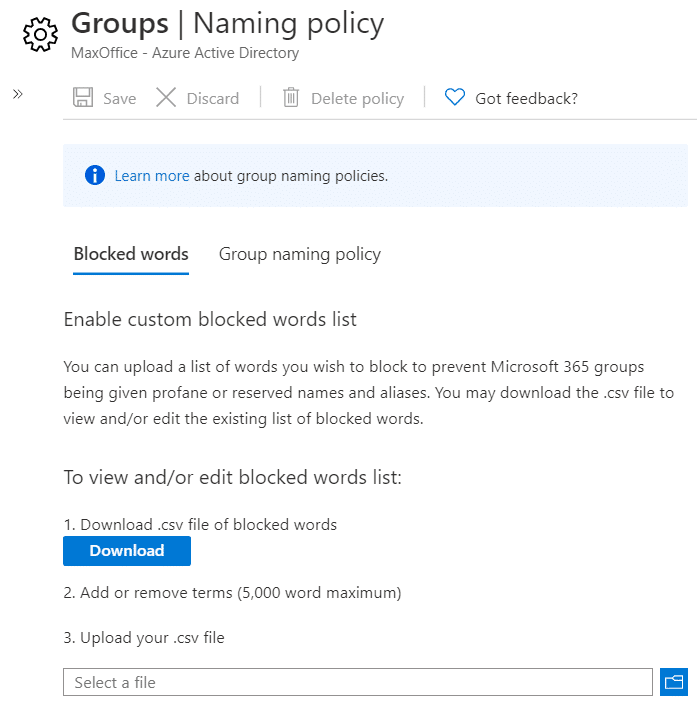
Task: Click the Save label in toolbar
Action: 120,99
